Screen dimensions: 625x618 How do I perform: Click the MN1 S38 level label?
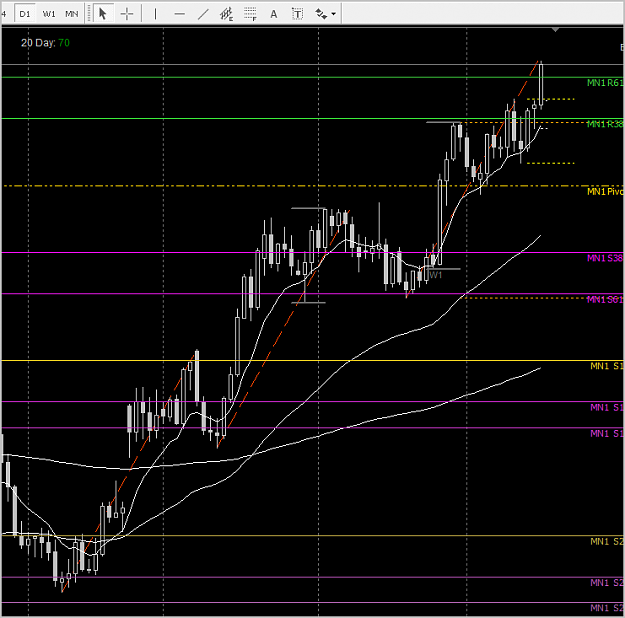pyautogui.click(x=605, y=258)
